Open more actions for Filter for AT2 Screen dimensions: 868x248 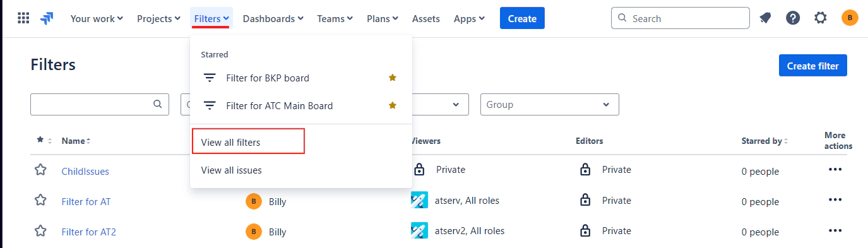coord(835,230)
